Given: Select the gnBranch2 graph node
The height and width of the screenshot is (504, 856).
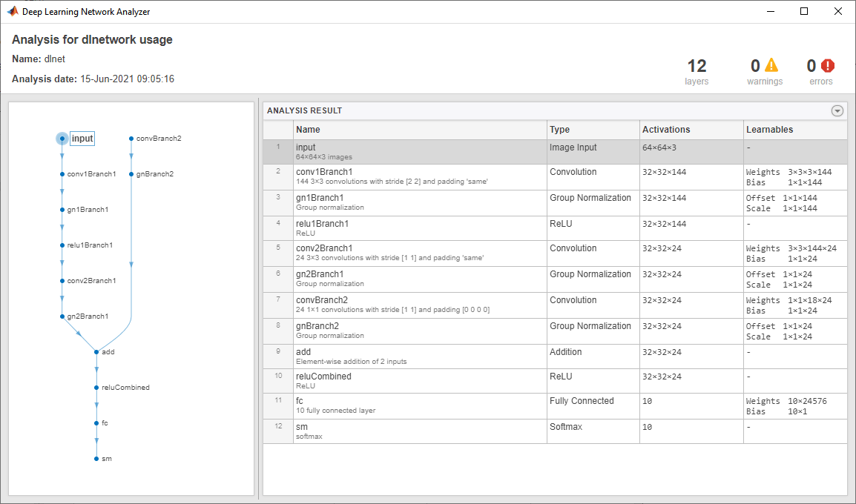Looking at the screenshot, I should [x=131, y=174].
